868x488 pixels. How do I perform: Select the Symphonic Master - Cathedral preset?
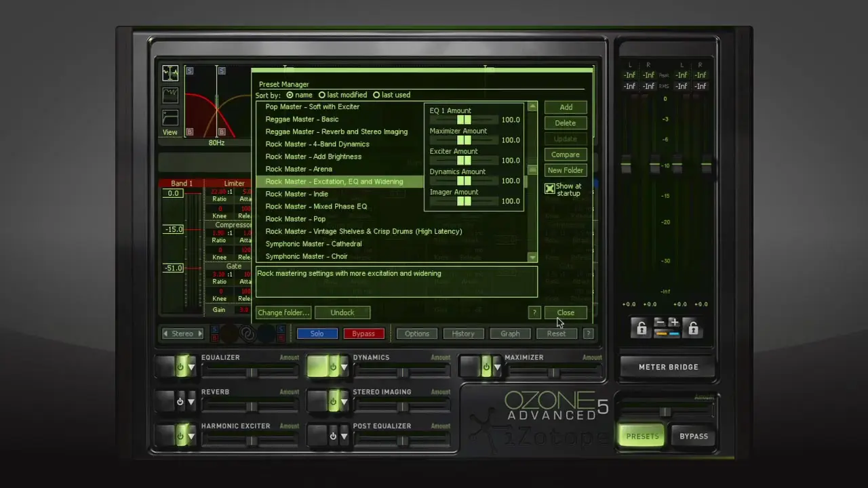[313, 244]
